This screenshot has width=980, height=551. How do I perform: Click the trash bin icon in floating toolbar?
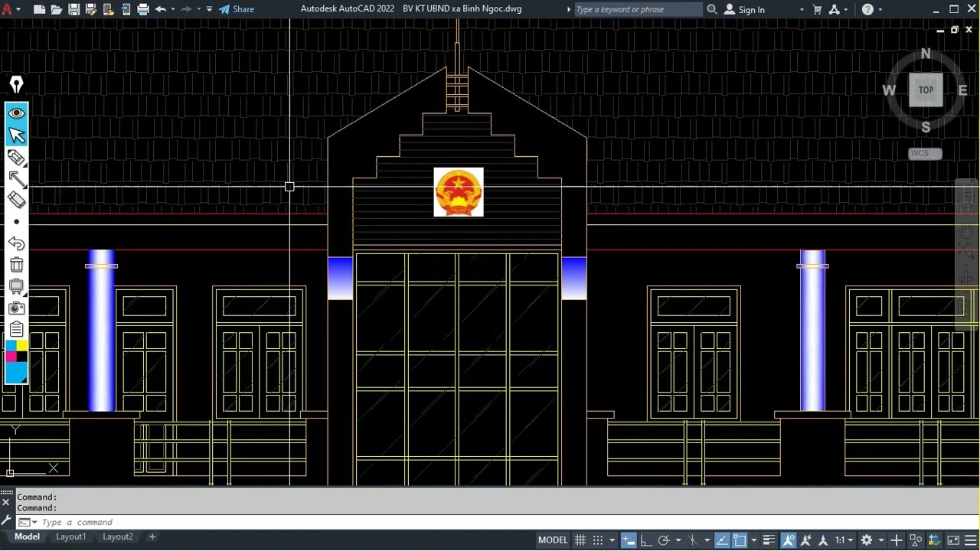(16, 265)
